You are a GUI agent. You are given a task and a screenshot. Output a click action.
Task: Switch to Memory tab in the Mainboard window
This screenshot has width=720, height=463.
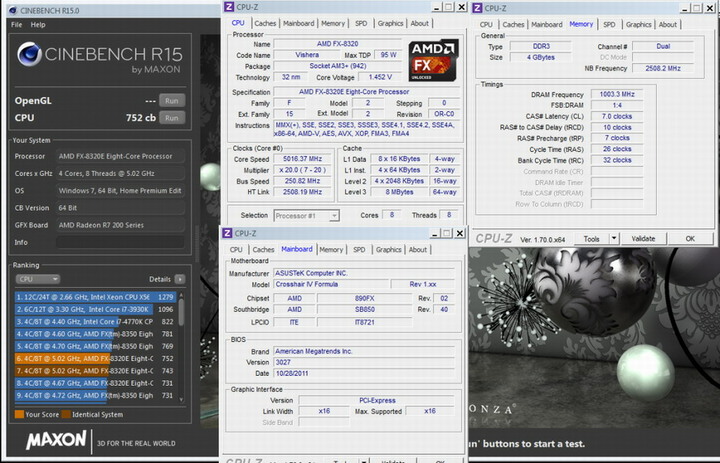point(331,250)
